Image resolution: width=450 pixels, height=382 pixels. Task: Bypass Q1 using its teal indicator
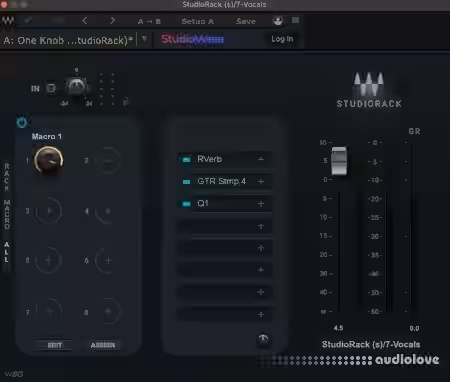(x=187, y=204)
